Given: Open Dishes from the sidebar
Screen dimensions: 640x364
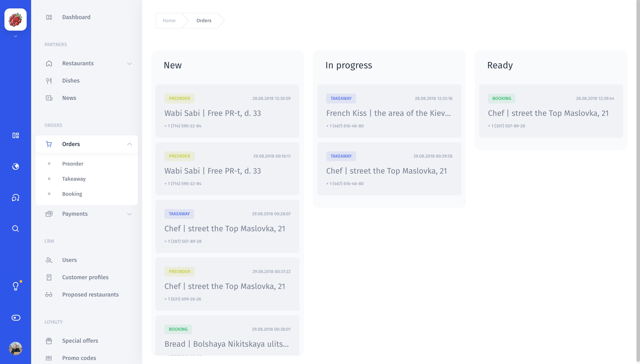Looking at the screenshot, I should tap(71, 81).
